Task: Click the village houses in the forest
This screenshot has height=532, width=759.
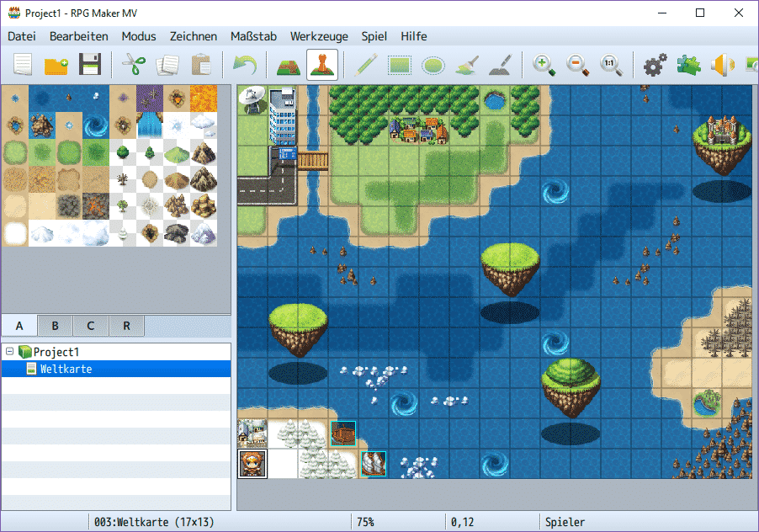Action: [x=419, y=130]
